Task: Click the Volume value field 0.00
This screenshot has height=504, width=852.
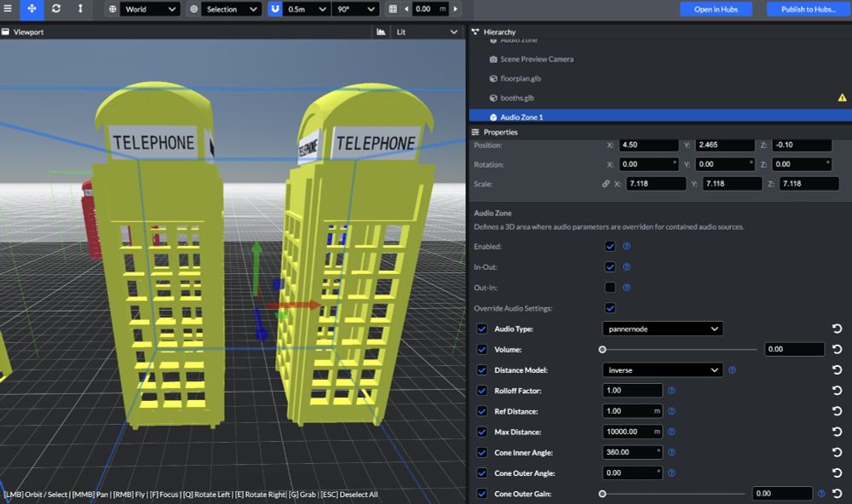Action: coord(794,349)
